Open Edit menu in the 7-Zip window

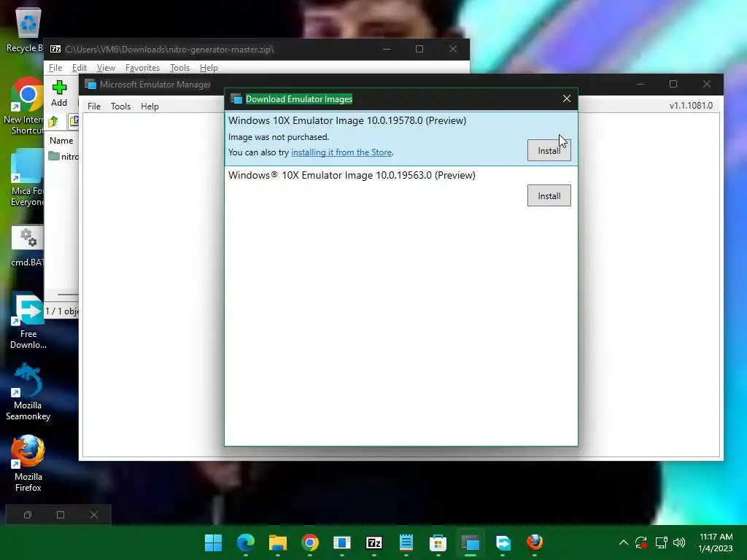(x=79, y=68)
